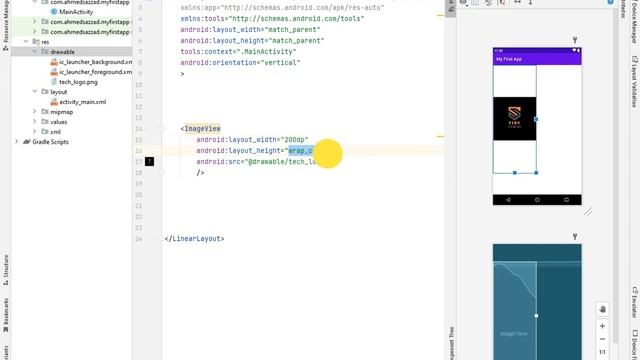Click the ic_launcher_foreground.xml file icon
Viewport: 640px width, 360px height.
(54, 72)
